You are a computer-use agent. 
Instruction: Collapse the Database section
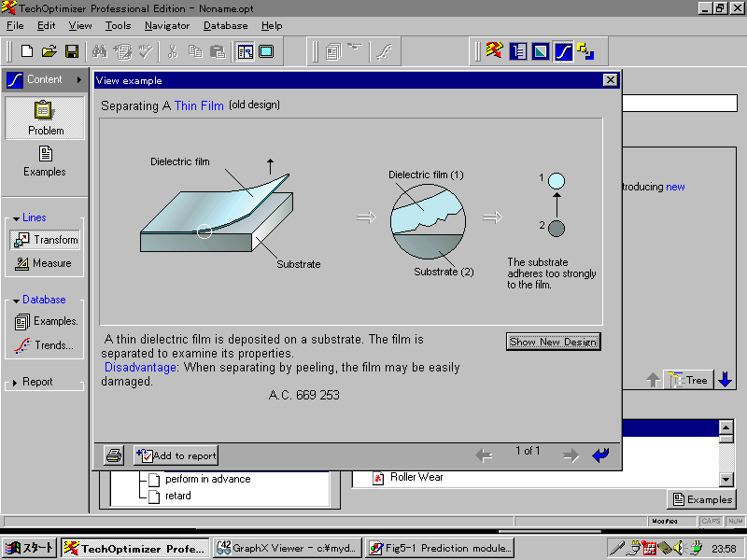click(x=16, y=301)
